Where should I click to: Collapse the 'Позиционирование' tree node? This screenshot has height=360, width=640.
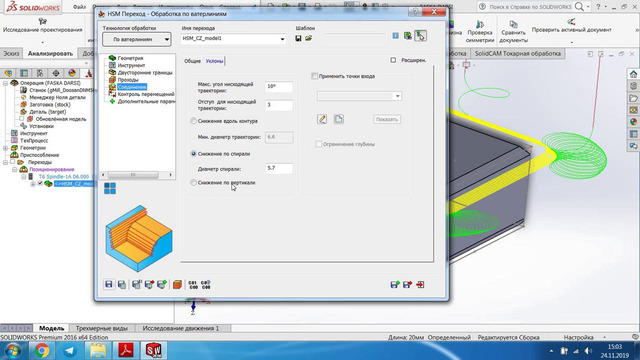[14, 169]
